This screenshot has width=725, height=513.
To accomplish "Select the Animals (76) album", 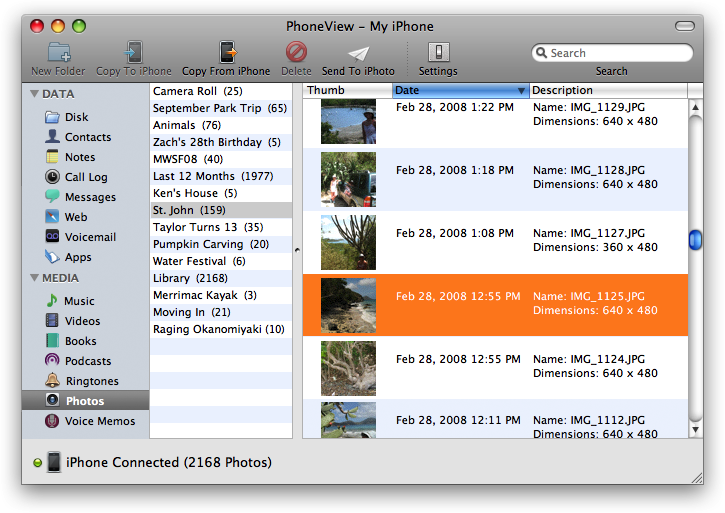I will pos(221,125).
